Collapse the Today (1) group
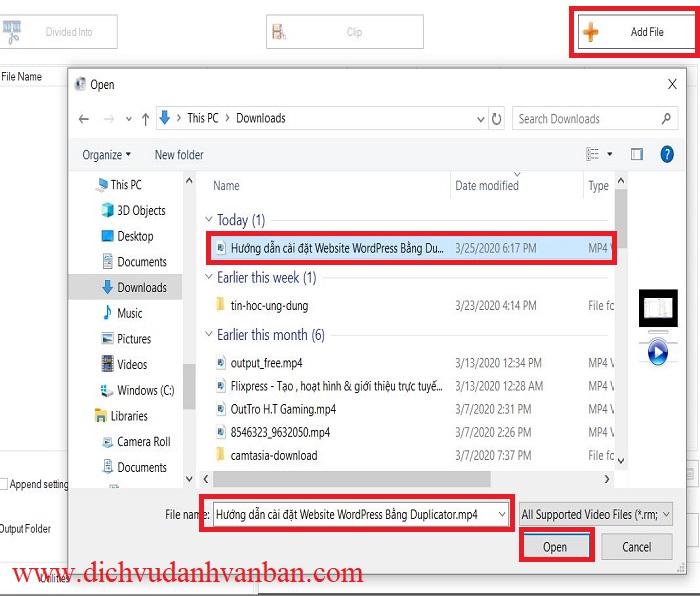The image size is (700, 596). (x=208, y=219)
